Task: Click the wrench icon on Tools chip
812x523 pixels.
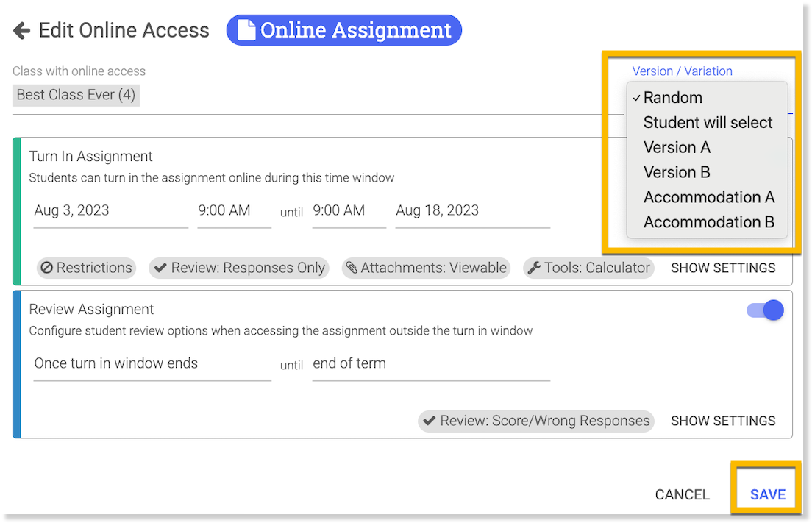Action: tap(535, 268)
